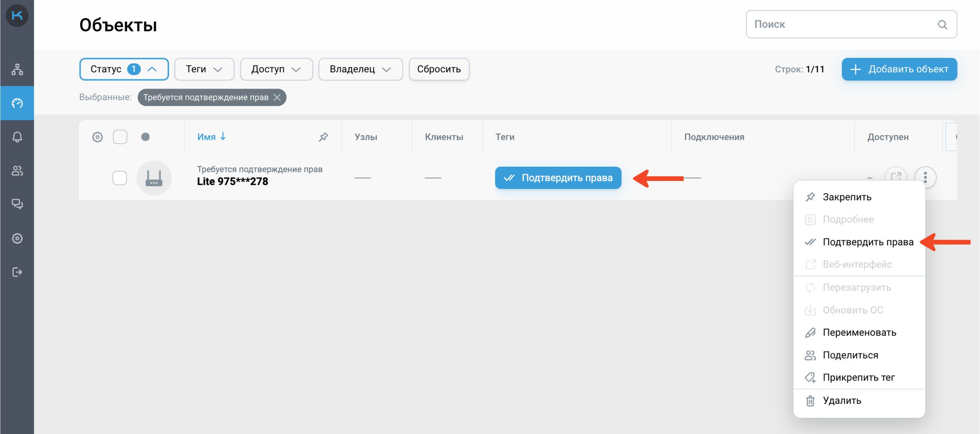Remove the 'Требуется подтверждение прав' filter chip

click(278, 98)
